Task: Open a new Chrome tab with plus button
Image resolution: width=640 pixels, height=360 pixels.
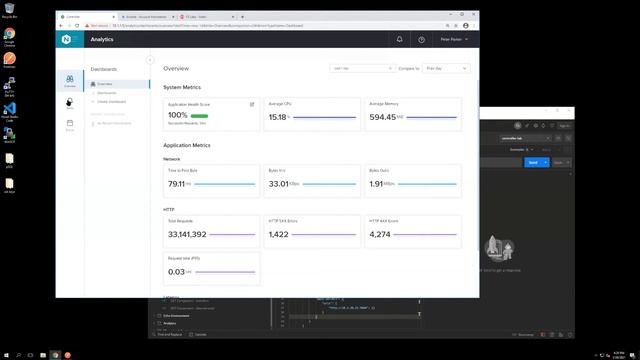Action: (242, 17)
